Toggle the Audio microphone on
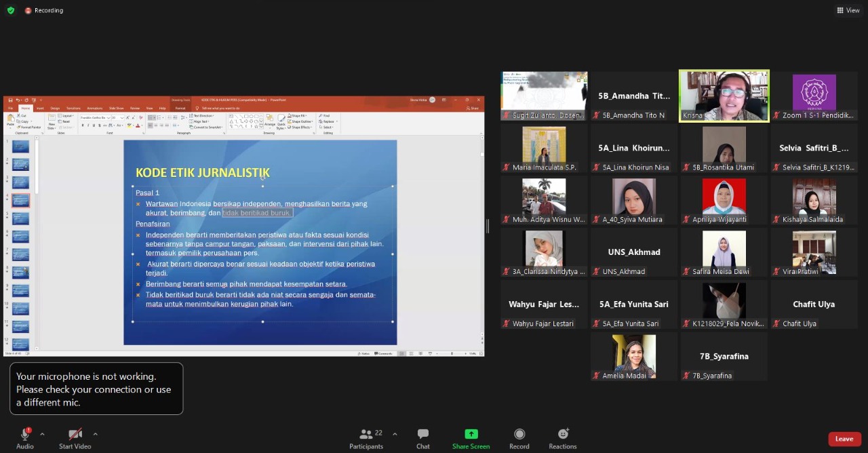This screenshot has width=868, height=453. pos(25,438)
